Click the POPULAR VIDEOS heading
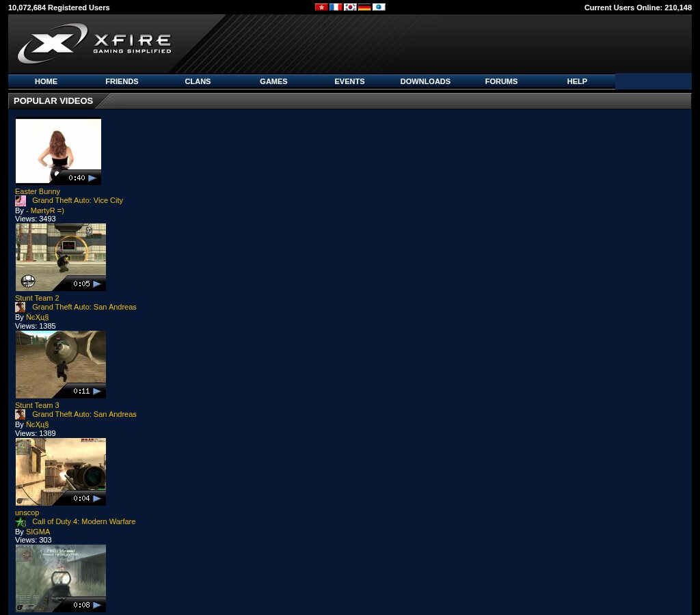The width and height of the screenshot is (700, 615). (53, 101)
